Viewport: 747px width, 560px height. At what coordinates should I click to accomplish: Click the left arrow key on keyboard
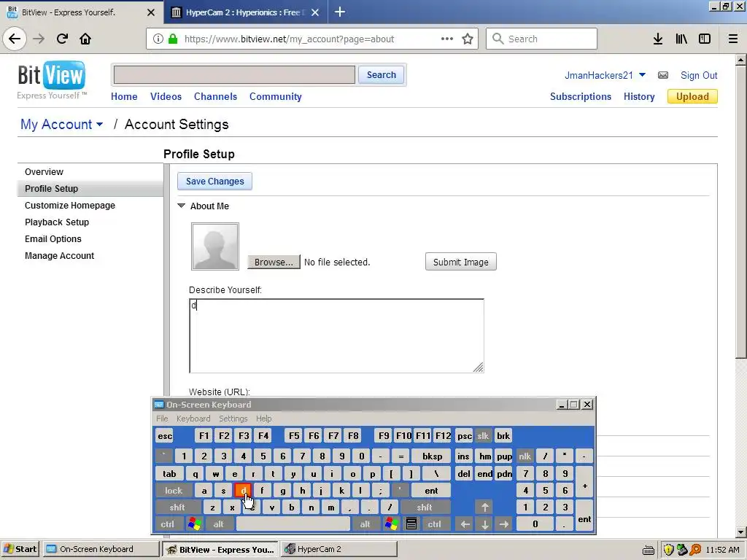point(465,524)
